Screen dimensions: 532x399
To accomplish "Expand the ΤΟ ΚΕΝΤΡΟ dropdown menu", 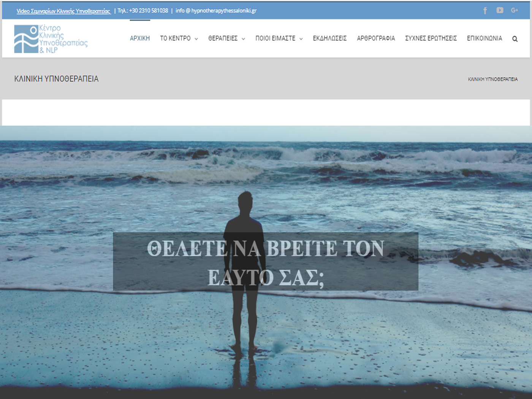I will click(x=179, y=38).
